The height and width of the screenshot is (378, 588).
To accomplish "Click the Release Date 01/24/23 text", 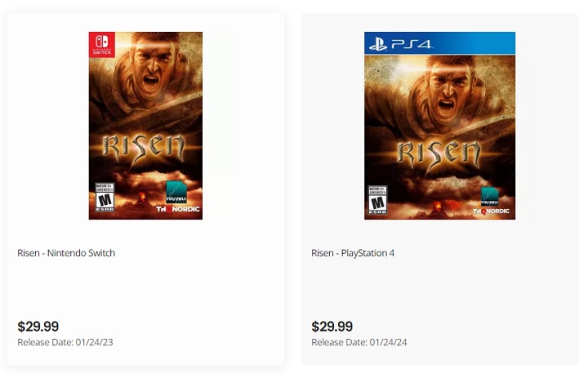I will (x=65, y=342).
